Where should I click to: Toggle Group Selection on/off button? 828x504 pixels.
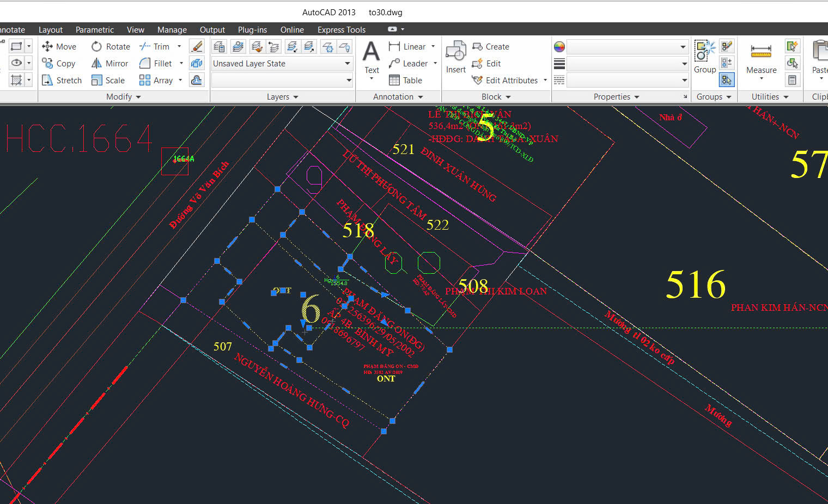pos(727,81)
